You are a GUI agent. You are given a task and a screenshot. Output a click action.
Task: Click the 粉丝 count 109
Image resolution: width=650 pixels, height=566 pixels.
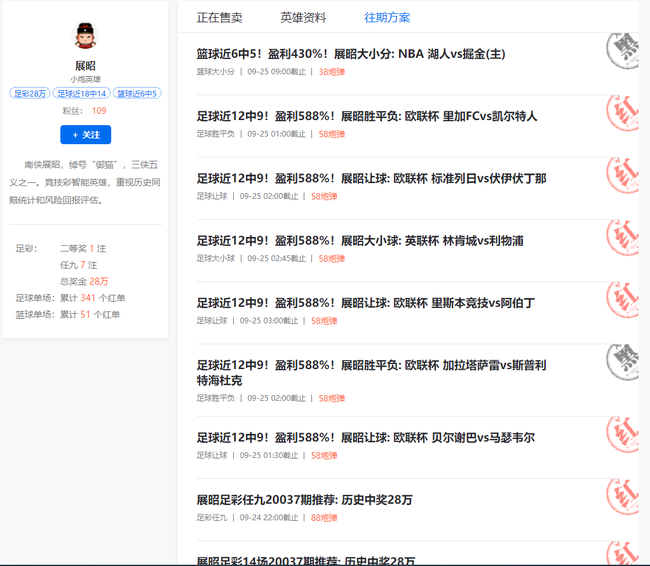[x=99, y=111]
